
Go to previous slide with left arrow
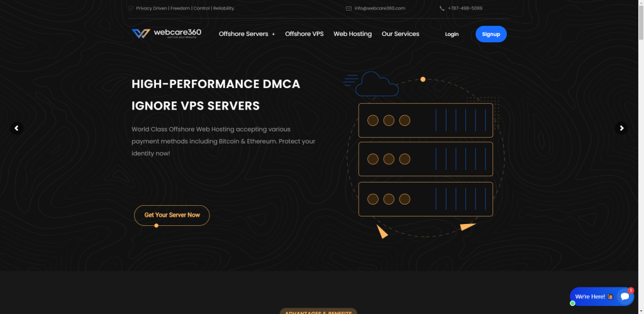pos(17,128)
